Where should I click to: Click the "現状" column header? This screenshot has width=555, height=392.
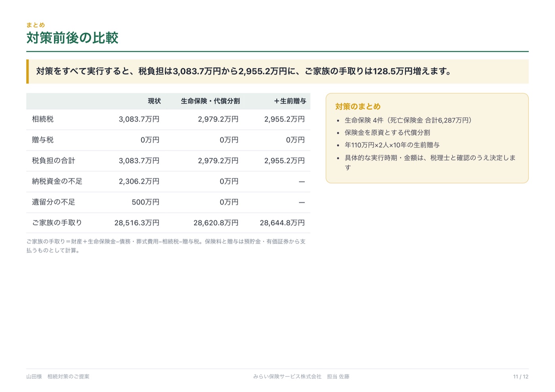[154, 101]
